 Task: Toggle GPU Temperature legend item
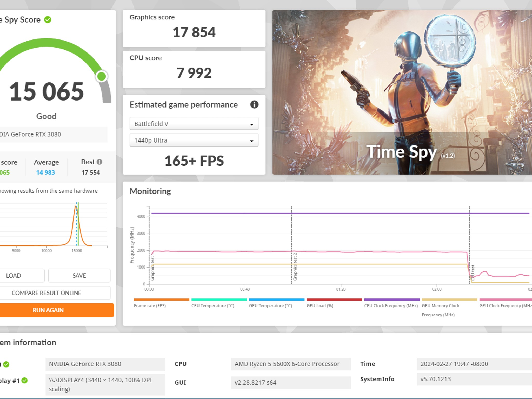(x=277, y=303)
